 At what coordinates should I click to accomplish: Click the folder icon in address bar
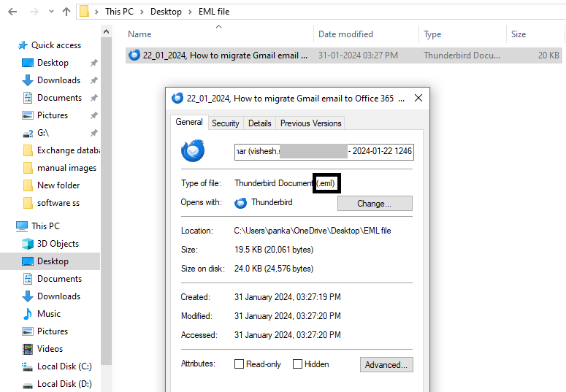coord(85,12)
